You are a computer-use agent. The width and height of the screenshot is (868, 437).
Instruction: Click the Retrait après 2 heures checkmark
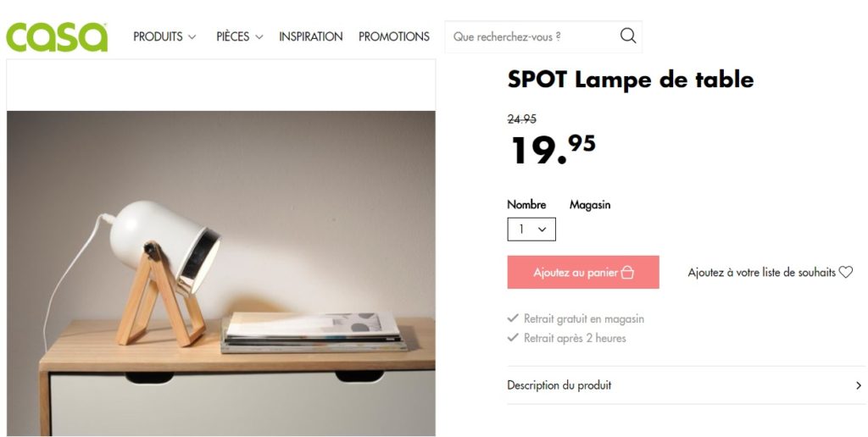coord(513,337)
